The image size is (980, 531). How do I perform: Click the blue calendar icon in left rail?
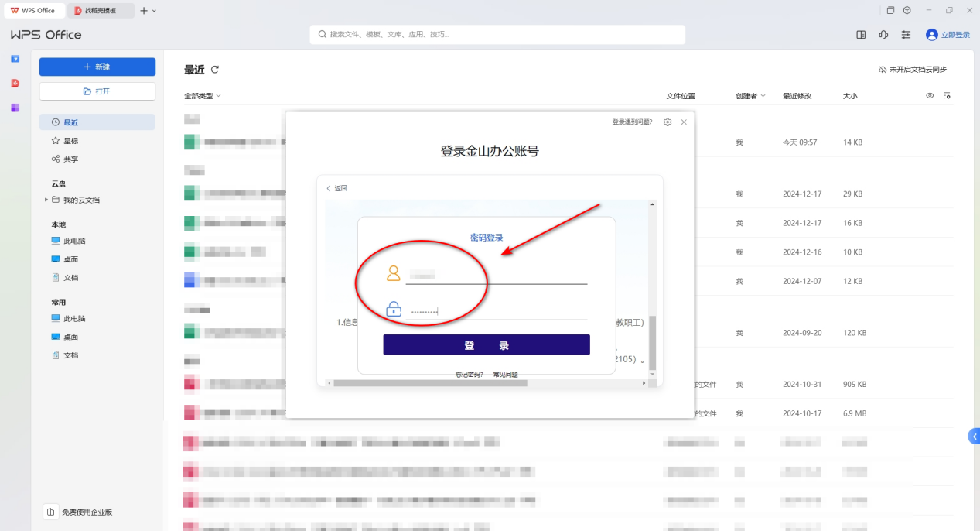[15, 59]
